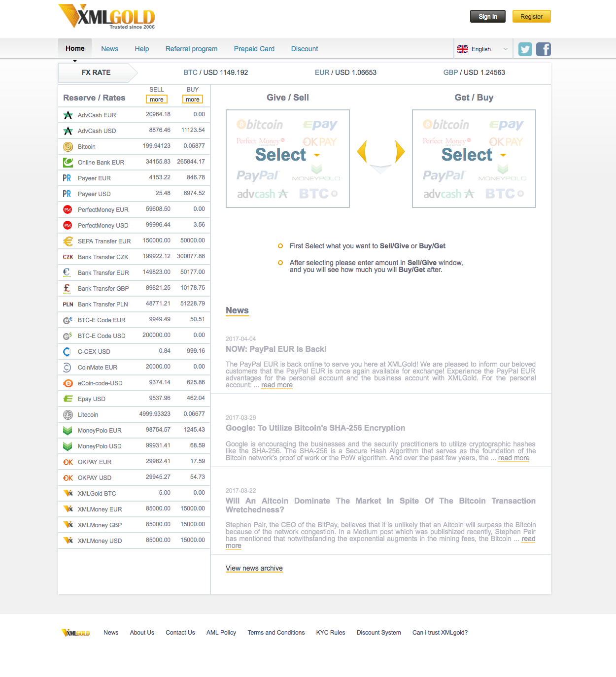The image size is (616, 677).
Task: Open AML Policy footer link
Action: click(221, 633)
